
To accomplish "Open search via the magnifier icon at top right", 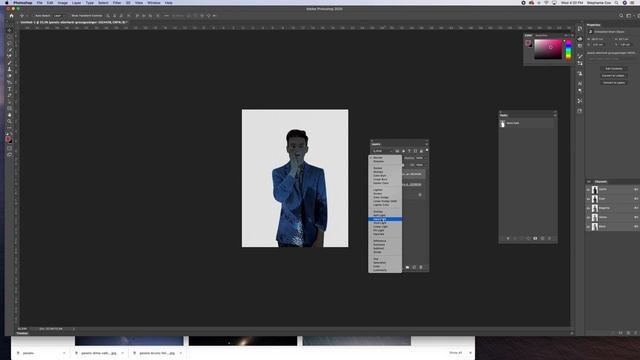I will (x=621, y=16).
